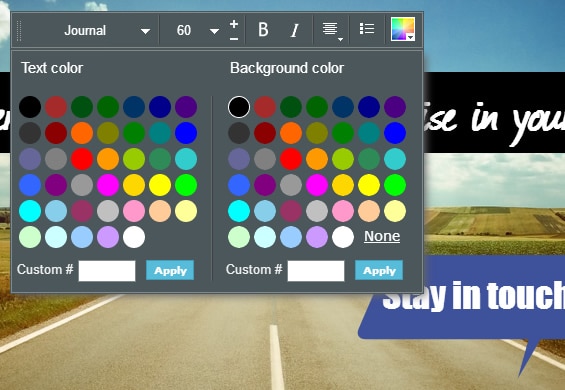This screenshot has width=565, height=390.
Task: Toggle bold formatting with the B icon
Action: click(263, 30)
